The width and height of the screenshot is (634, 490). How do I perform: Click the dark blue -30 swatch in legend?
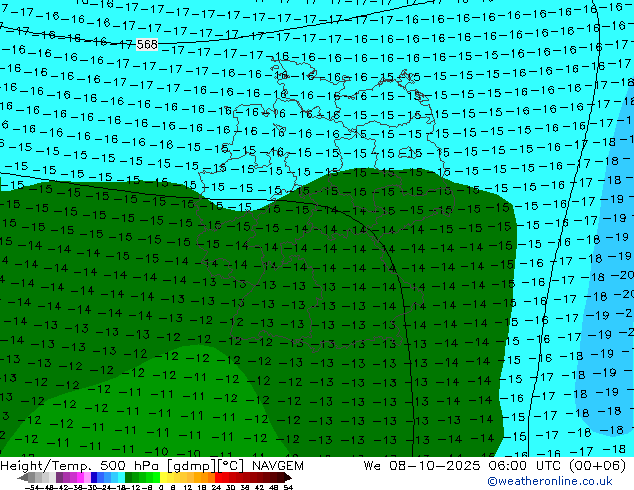pos(94,477)
